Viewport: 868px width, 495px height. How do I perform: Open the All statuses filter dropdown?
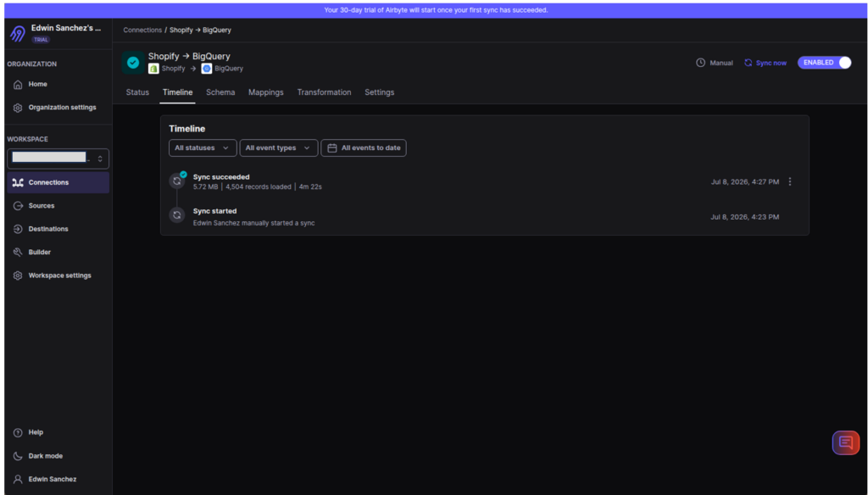(203, 147)
